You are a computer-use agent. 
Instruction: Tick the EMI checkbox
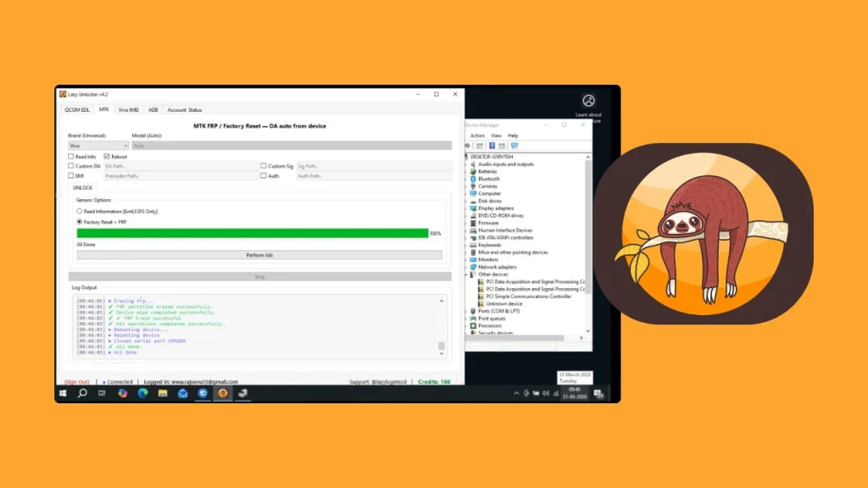tap(71, 176)
